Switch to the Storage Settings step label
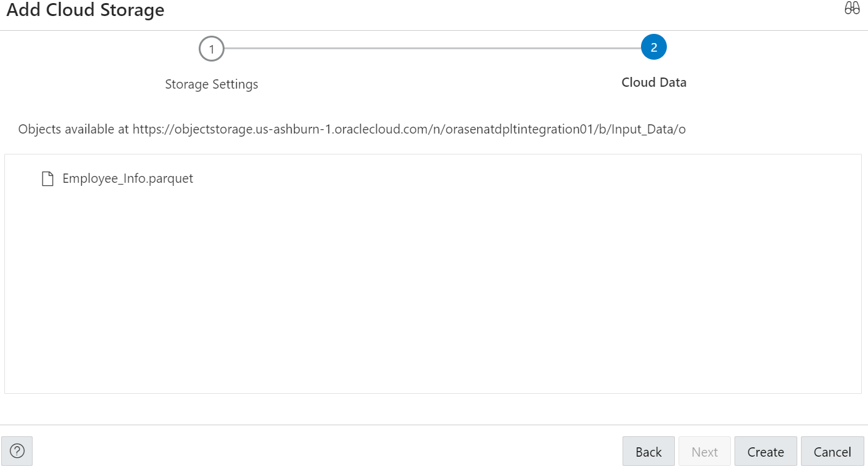The height and width of the screenshot is (472, 868). [x=212, y=84]
